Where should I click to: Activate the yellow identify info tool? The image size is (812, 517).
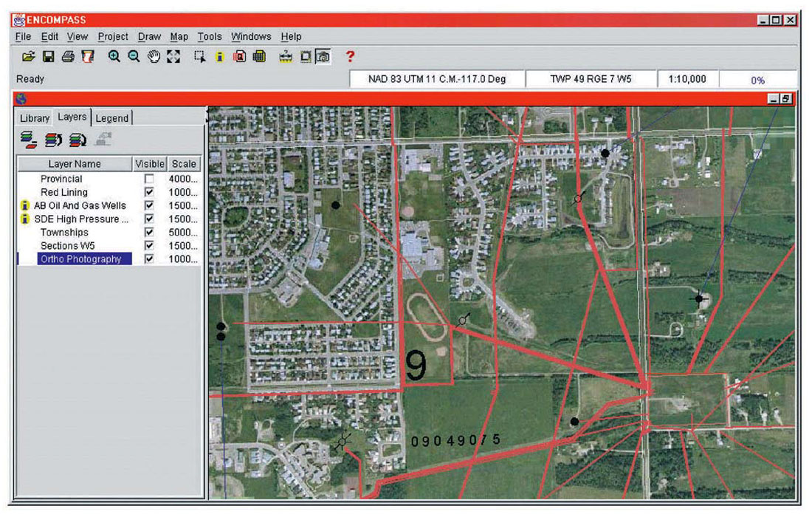[219, 56]
